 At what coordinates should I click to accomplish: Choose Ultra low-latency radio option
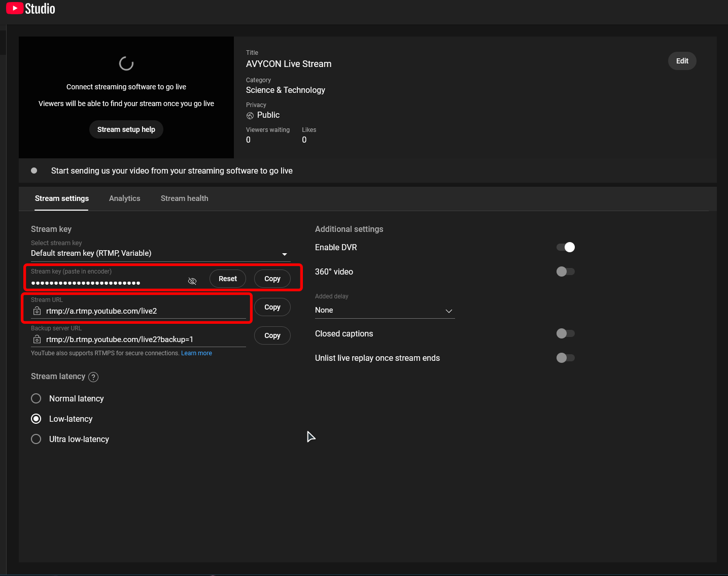tap(36, 439)
